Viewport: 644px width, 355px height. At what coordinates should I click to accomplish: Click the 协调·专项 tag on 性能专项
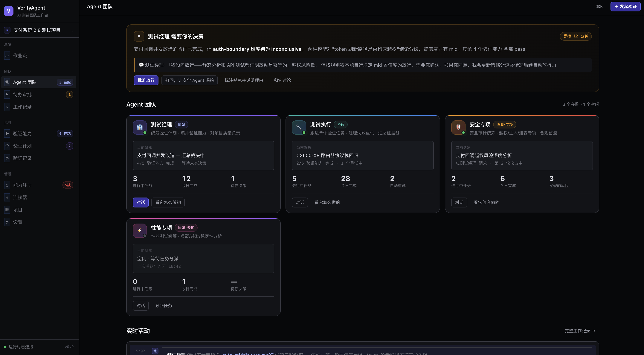pos(186,228)
